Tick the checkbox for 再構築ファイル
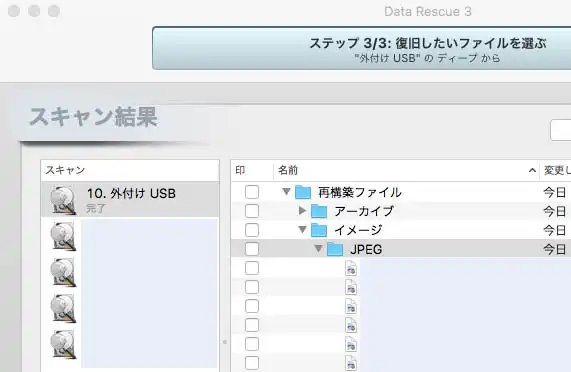The width and height of the screenshot is (571, 372). 252,192
